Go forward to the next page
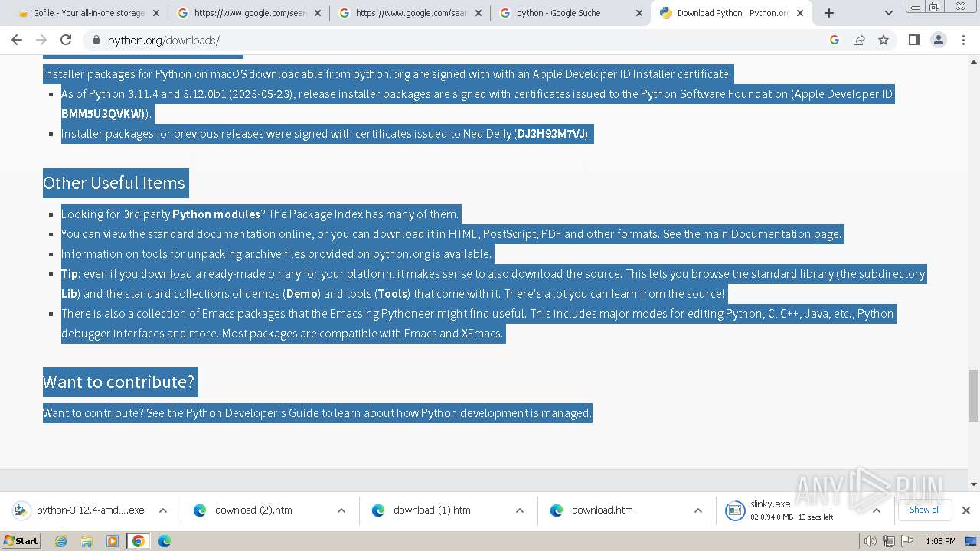980x551 pixels. pos(41,40)
